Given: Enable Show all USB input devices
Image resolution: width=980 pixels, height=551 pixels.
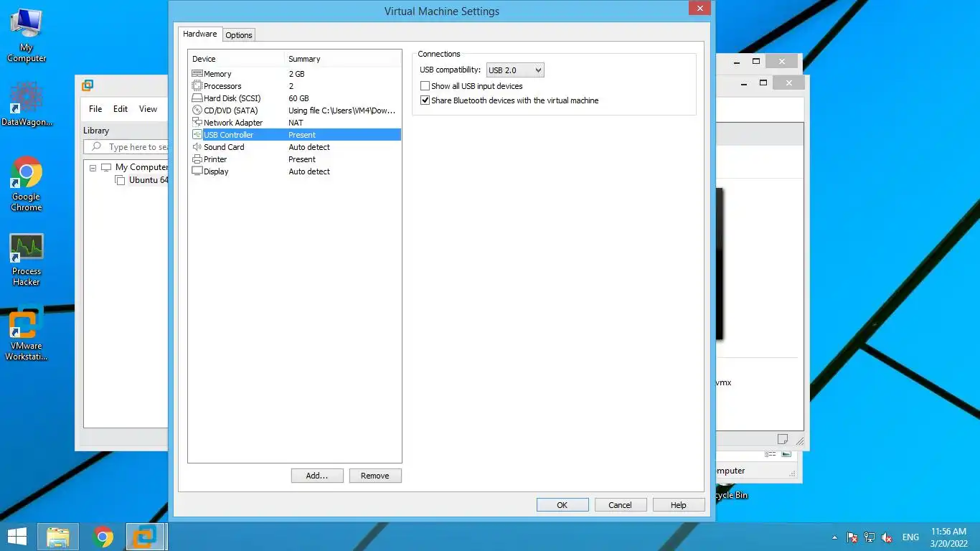Looking at the screenshot, I should coord(425,86).
